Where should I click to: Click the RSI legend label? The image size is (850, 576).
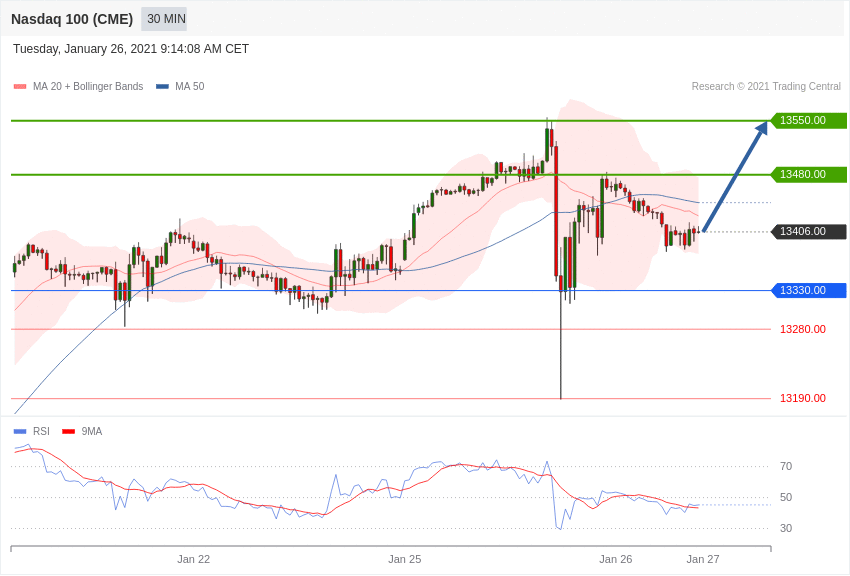[41, 431]
